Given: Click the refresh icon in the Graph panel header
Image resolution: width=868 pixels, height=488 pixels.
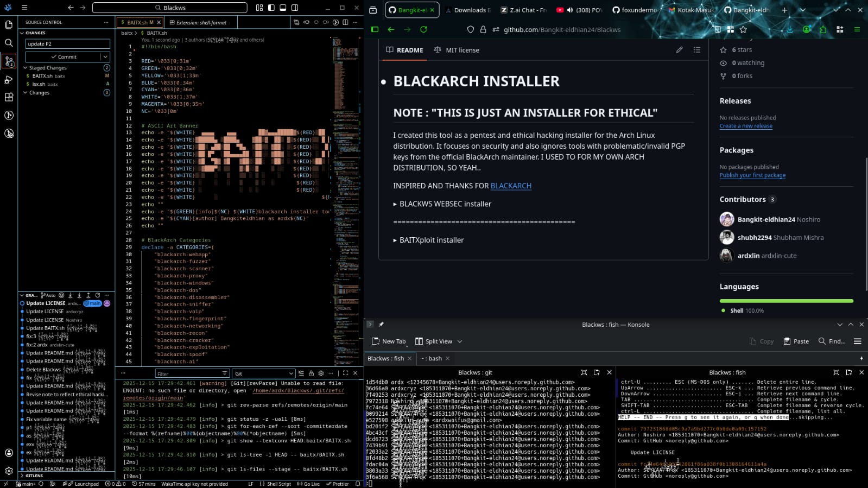Looking at the screenshot, I should (x=97, y=295).
